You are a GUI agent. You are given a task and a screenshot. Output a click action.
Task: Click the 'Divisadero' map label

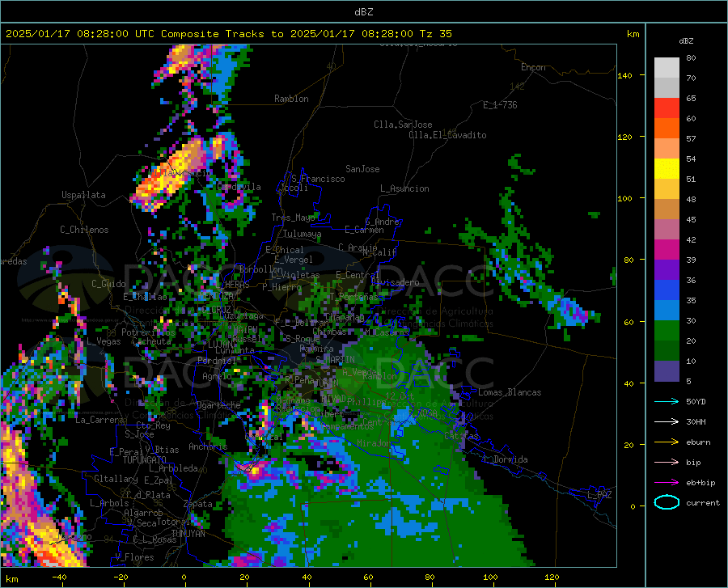(x=395, y=282)
